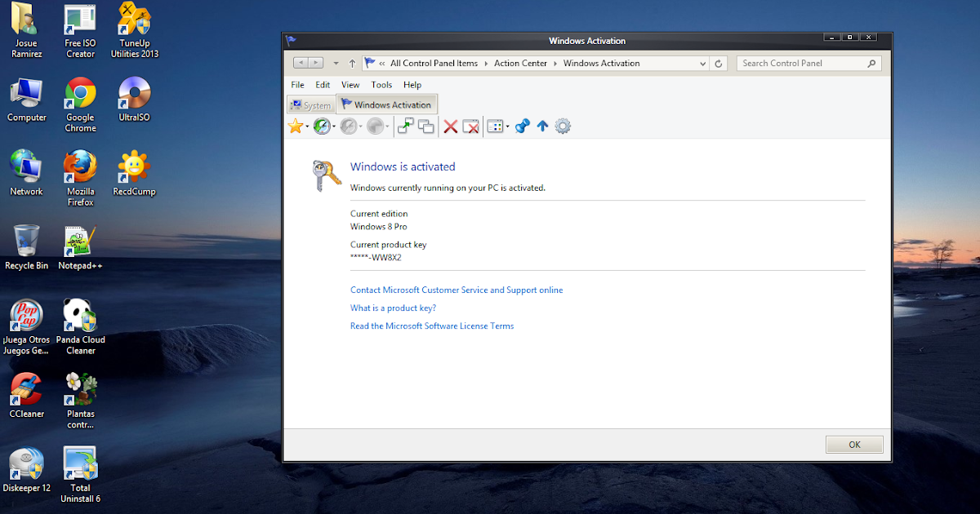Click All Control Panel Items in the breadcrumb
This screenshot has height=514, width=980.
(x=434, y=63)
